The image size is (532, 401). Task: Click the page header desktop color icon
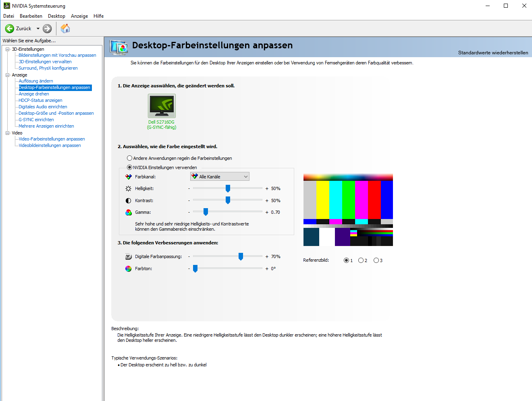coord(119,48)
